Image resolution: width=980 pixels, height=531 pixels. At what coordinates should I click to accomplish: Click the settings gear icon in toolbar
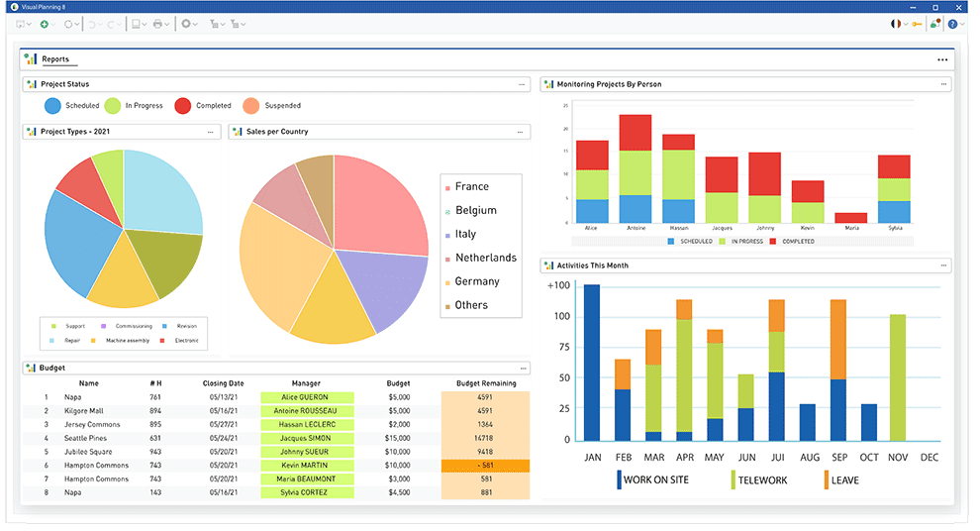pyautogui.click(x=185, y=24)
